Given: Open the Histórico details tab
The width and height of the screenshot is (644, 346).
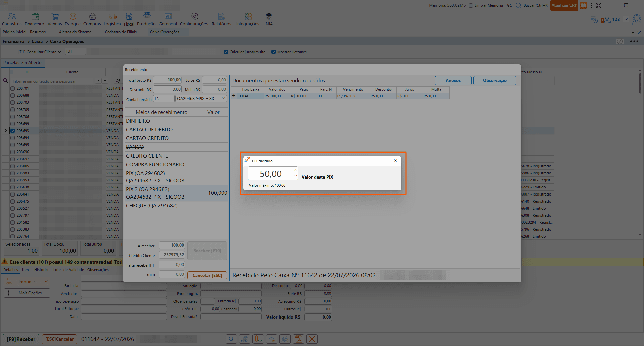Looking at the screenshot, I should coord(42,270).
